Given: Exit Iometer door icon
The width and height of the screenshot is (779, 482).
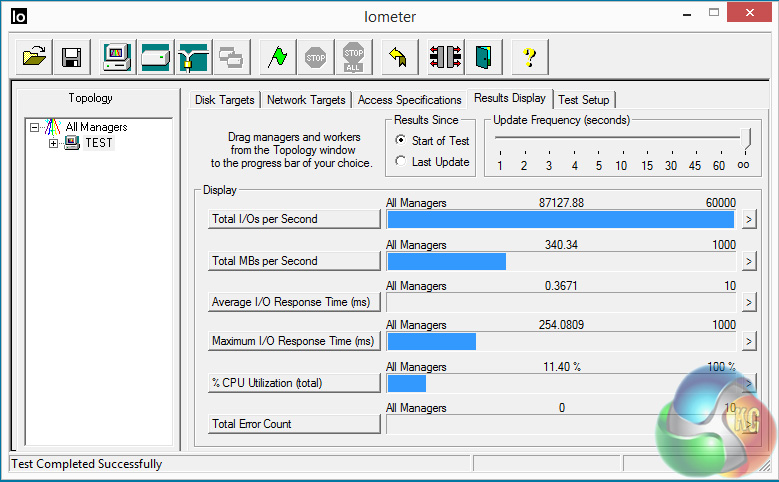Looking at the screenshot, I should pyautogui.click(x=483, y=57).
